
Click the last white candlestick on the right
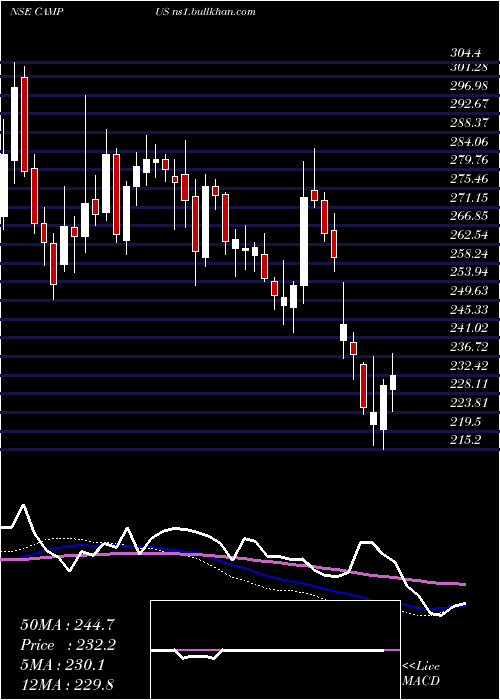[393, 383]
